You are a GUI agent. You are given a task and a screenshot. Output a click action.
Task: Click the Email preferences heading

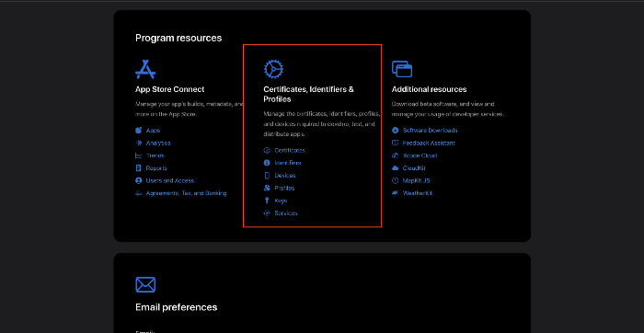click(x=177, y=307)
